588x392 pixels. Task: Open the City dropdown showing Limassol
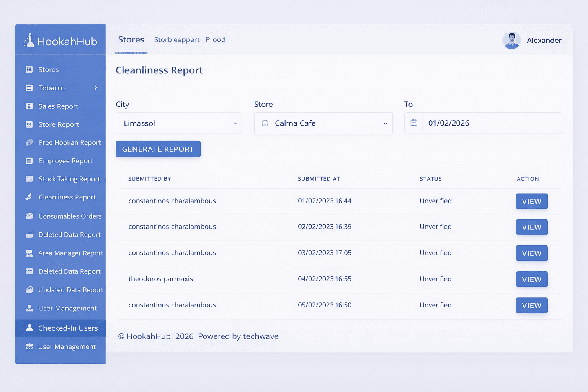click(178, 123)
